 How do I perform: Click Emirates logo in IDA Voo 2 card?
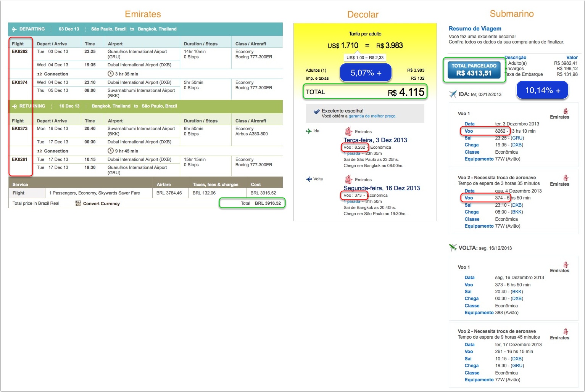click(x=566, y=178)
